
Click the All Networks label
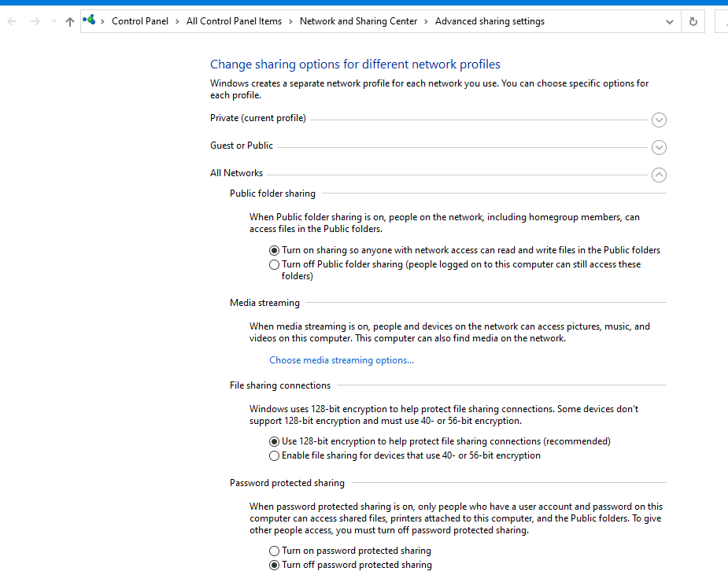(236, 173)
